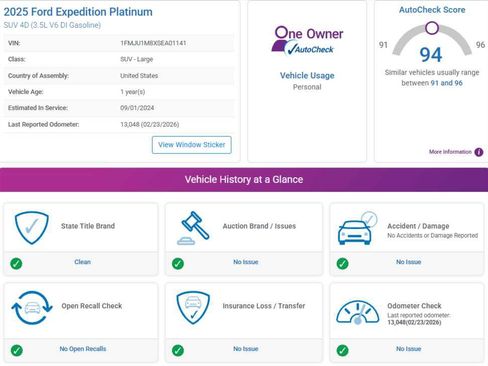Viewport: 488px width, 366px height.
Task: Click the AutoCheck Score gauge marker circle
Action: [432, 28]
